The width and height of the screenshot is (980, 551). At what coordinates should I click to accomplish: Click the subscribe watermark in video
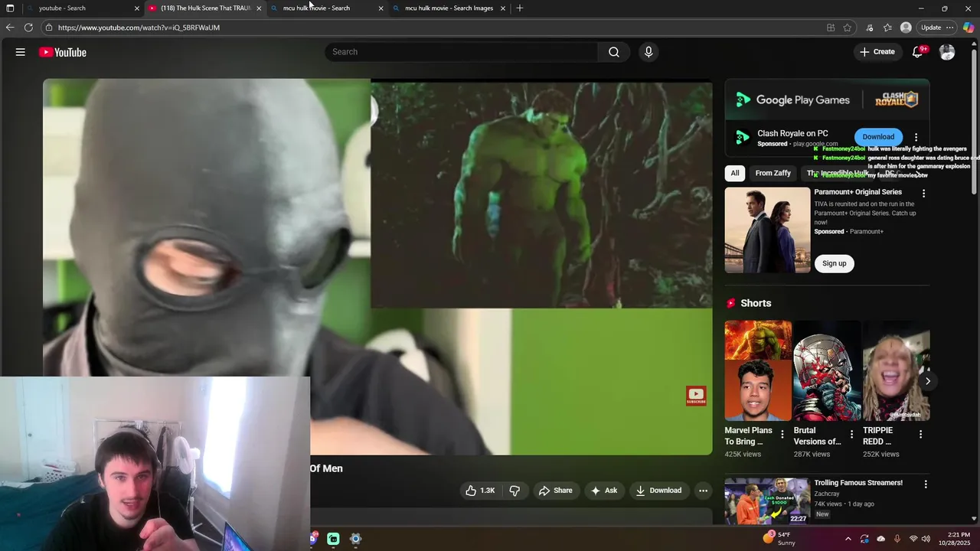(x=696, y=396)
